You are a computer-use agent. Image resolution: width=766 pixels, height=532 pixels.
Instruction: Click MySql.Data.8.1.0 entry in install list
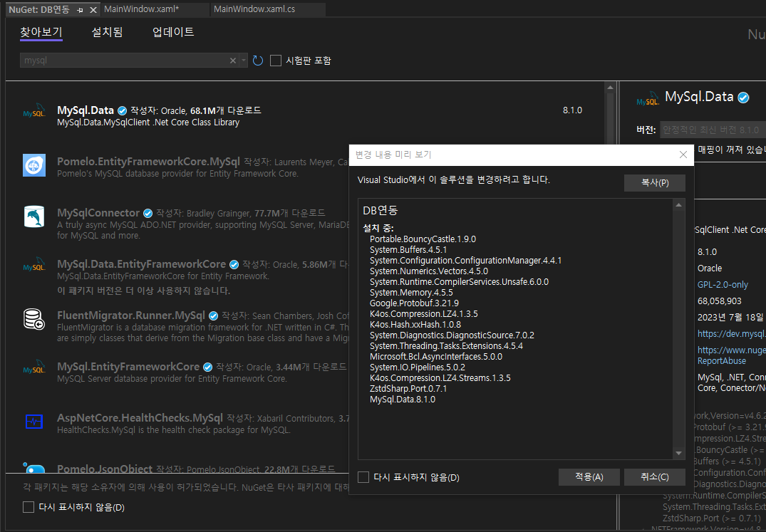[x=403, y=400]
